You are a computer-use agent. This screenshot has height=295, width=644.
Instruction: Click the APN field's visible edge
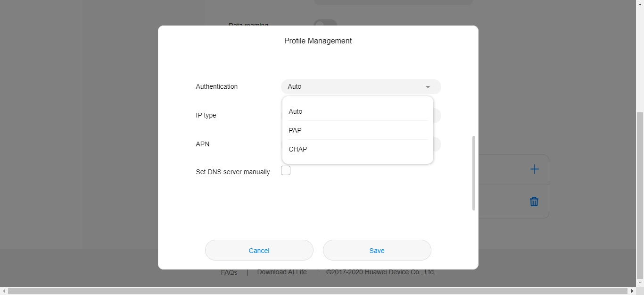[x=437, y=144]
